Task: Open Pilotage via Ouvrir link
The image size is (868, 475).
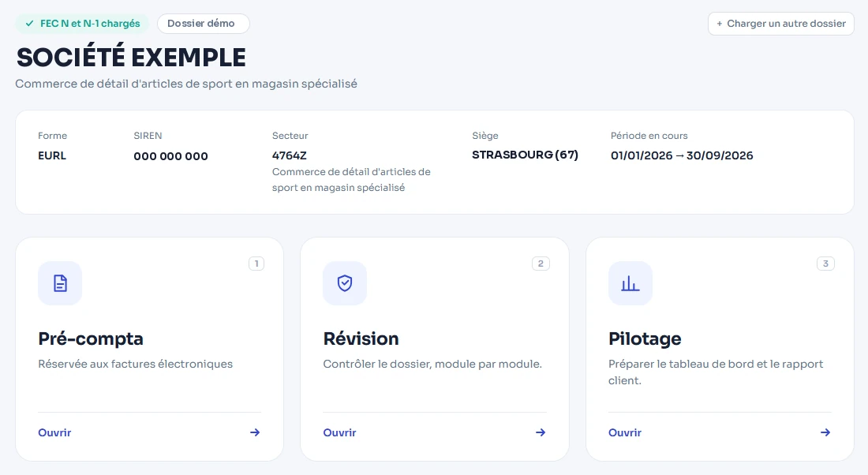Action: [625, 432]
